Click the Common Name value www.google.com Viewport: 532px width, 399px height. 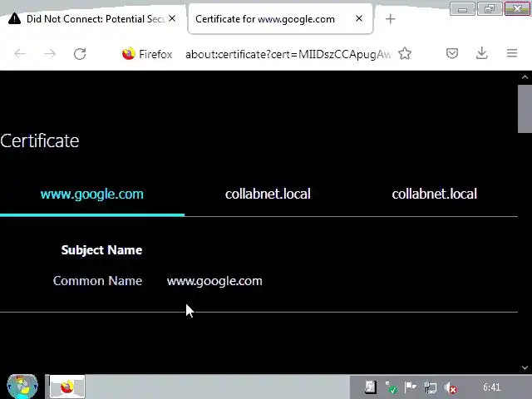[214, 281]
